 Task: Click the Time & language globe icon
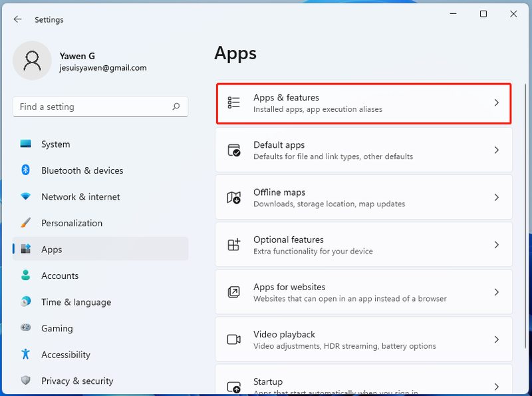pyautogui.click(x=25, y=301)
